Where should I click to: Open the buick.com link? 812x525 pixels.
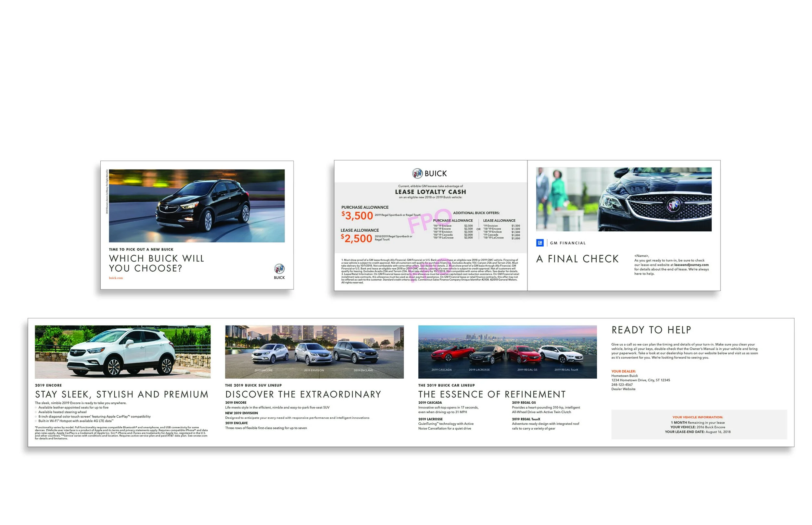(x=116, y=278)
